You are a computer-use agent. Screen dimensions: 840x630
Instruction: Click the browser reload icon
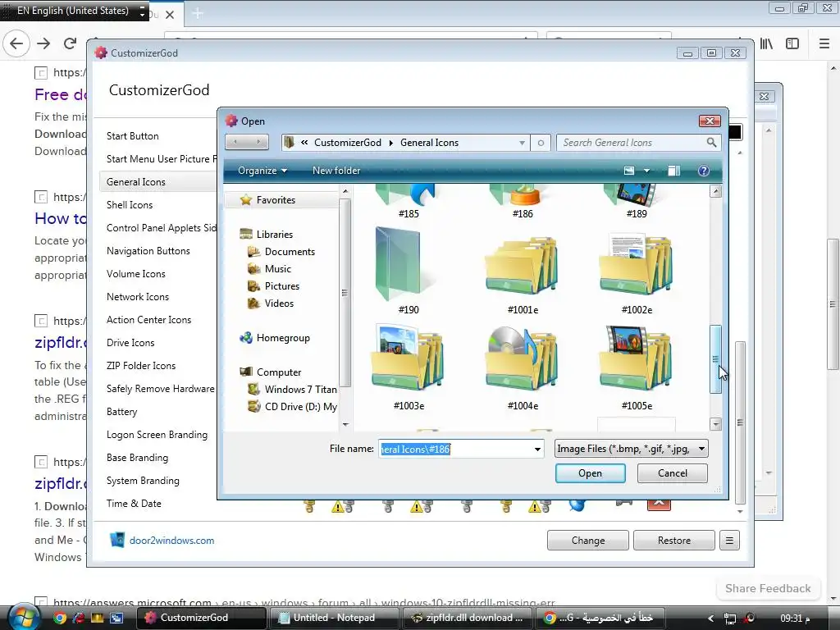pos(70,43)
